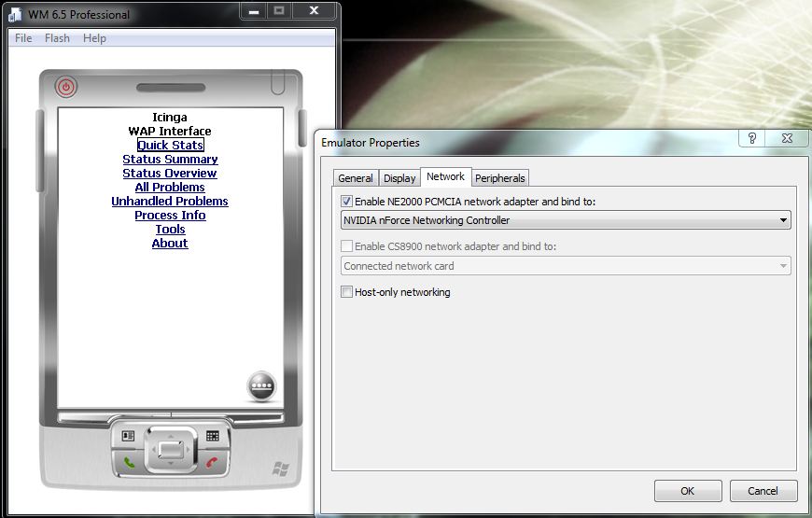Click the red power button on emulator
This screenshot has height=518, width=812.
65,87
